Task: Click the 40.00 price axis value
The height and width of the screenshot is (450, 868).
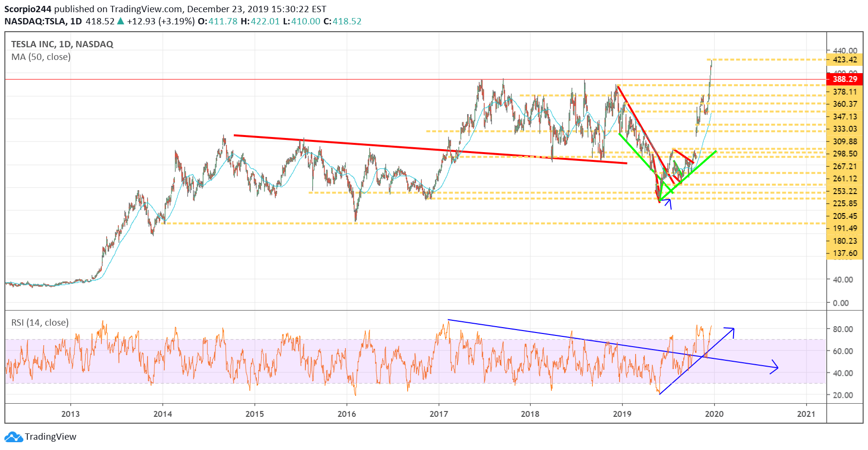Action: (843, 279)
